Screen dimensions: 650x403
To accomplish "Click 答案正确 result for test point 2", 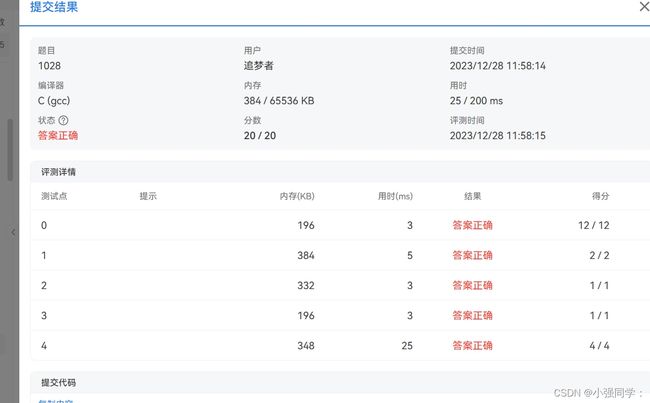I will click(x=473, y=286).
